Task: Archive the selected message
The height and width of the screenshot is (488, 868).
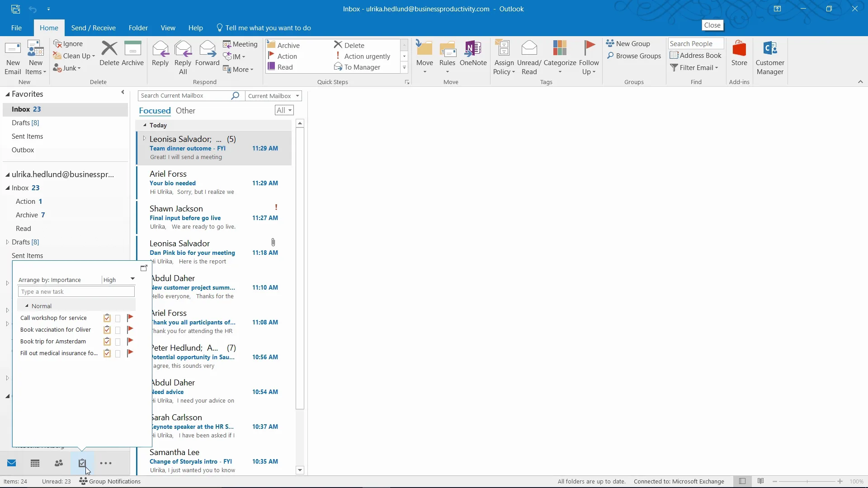Action: pos(132,54)
